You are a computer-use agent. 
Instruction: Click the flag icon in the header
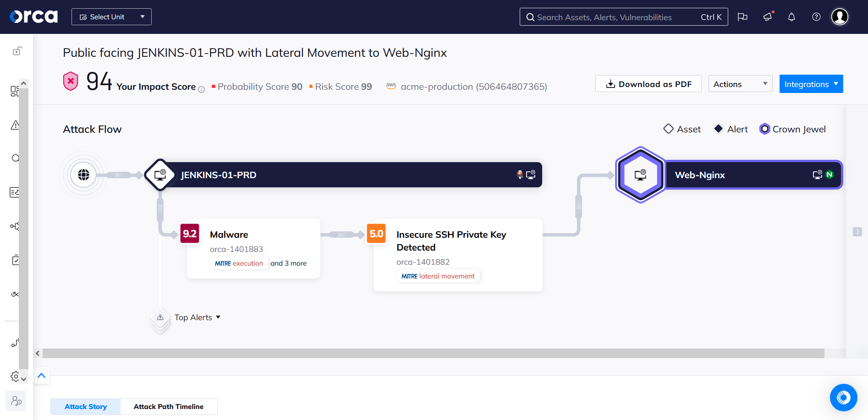pyautogui.click(x=742, y=17)
